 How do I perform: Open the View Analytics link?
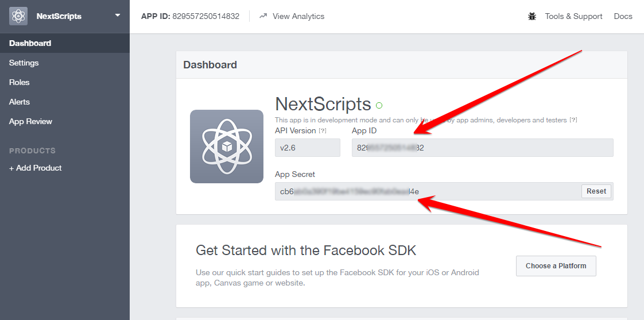coord(298,17)
